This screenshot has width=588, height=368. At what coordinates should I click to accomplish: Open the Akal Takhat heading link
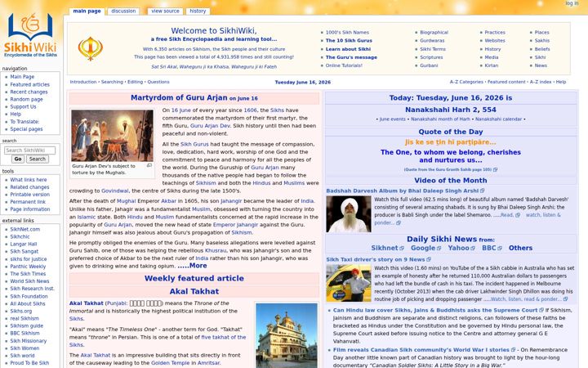pyautogui.click(x=194, y=291)
